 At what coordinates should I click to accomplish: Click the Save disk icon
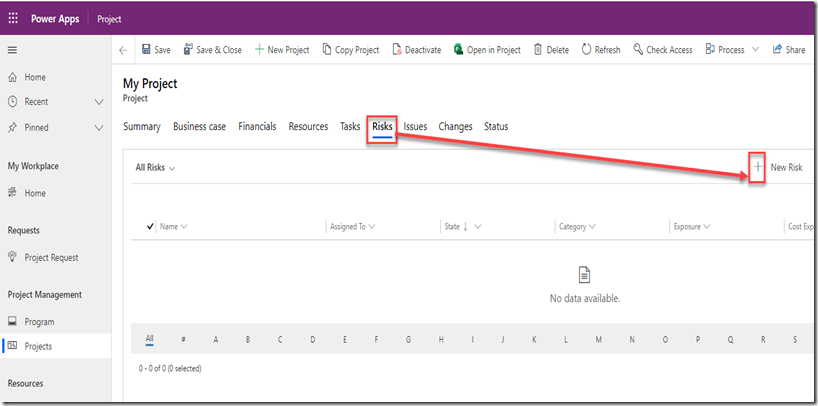pyautogui.click(x=146, y=50)
